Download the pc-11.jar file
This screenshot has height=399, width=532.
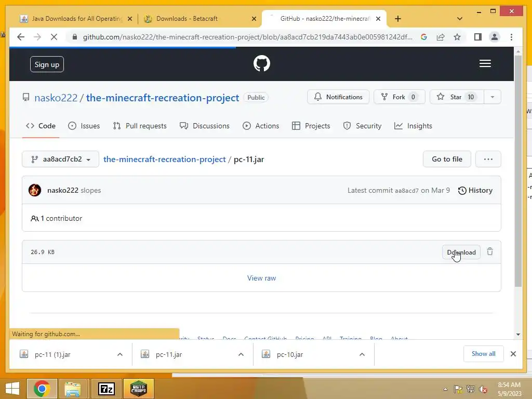click(461, 252)
